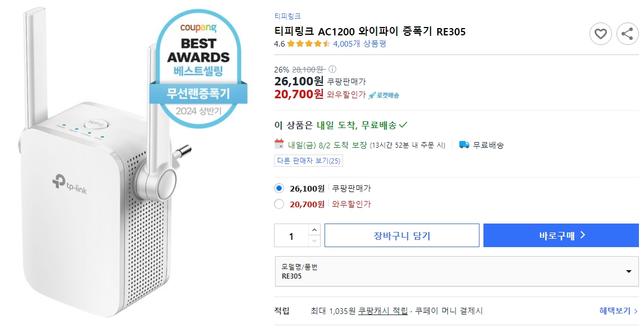
Task: Select the 20,700원 와우할인가 option
Action: [279, 205]
